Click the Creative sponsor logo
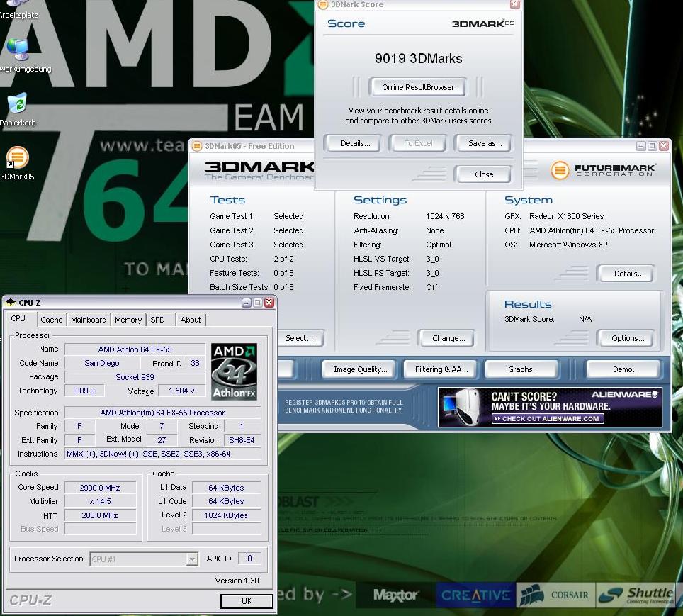The height and width of the screenshot is (616, 683). [x=475, y=595]
